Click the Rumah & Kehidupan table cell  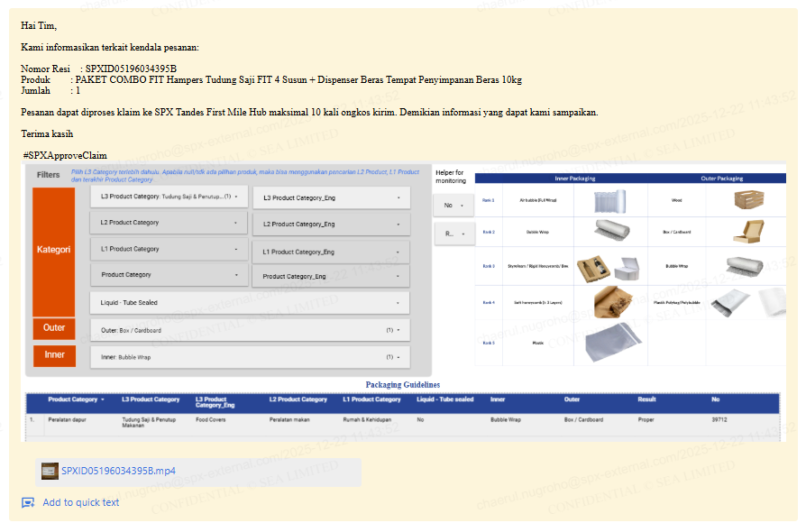coord(367,420)
